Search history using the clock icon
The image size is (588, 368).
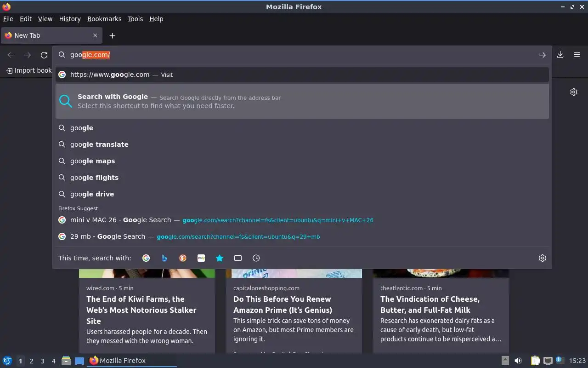256,258
